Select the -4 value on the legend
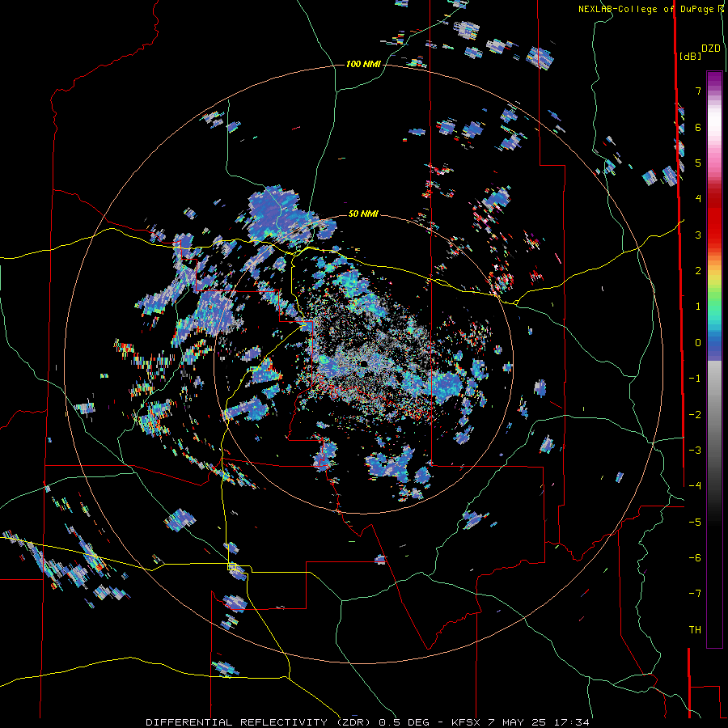Viewport: 728px width, 728px height. pyautogui.click(x=695, y=486)
